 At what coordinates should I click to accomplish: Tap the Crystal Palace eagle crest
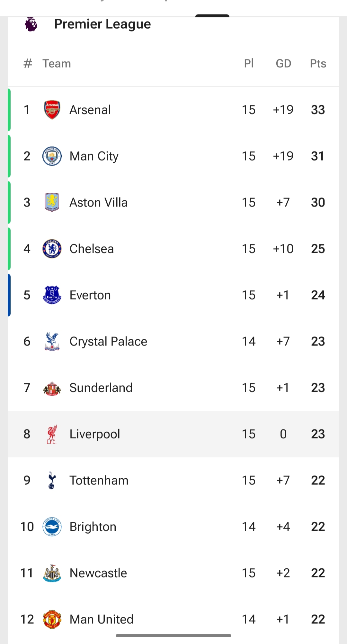coord(52,341)
